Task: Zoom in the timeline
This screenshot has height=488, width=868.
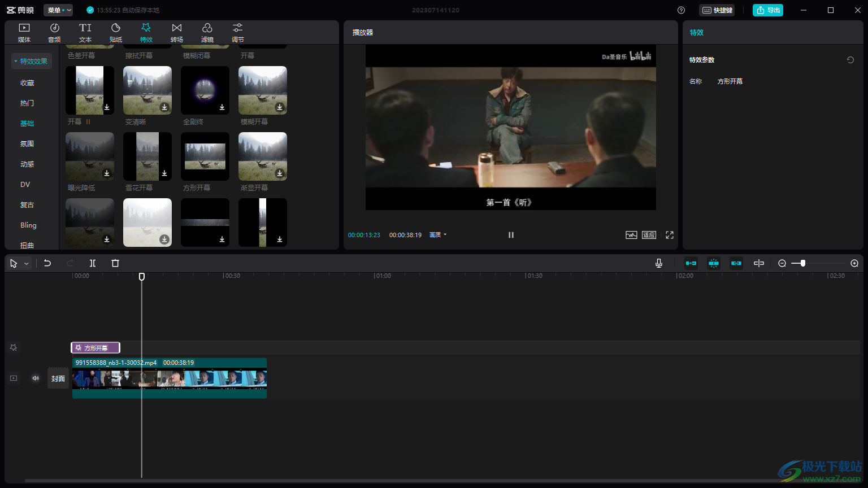Action: coord(854,263)
